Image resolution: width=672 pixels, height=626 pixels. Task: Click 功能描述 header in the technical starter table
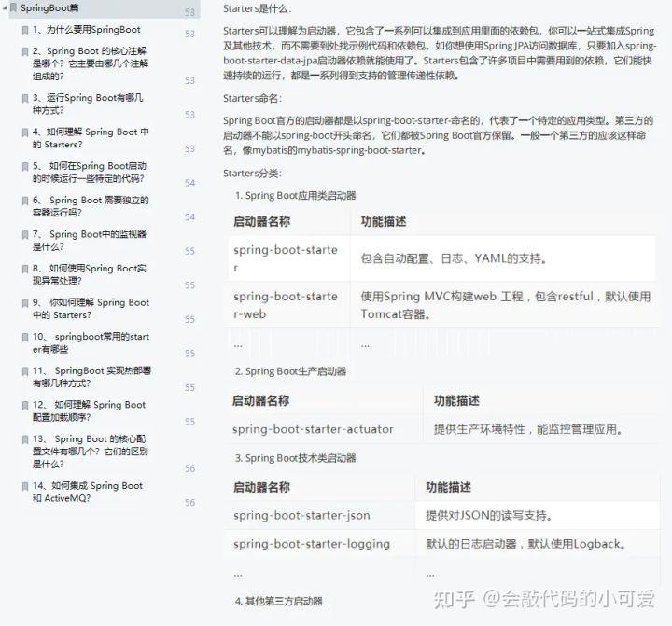[448, 487]
